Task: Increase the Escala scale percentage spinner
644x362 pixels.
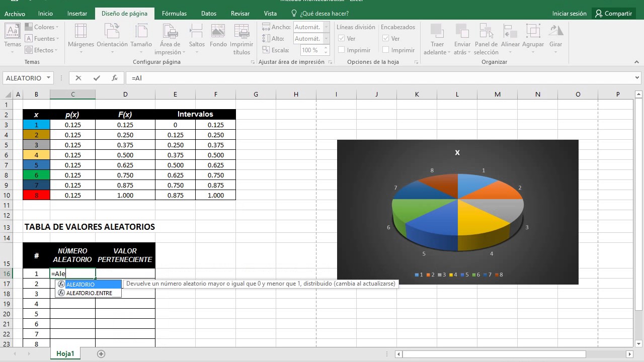Action: point(327,48)
